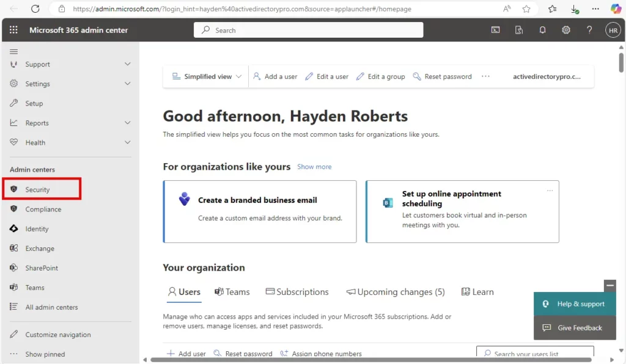
Task: Open Create a branded business email card
Action: click(x=260, y=211)
